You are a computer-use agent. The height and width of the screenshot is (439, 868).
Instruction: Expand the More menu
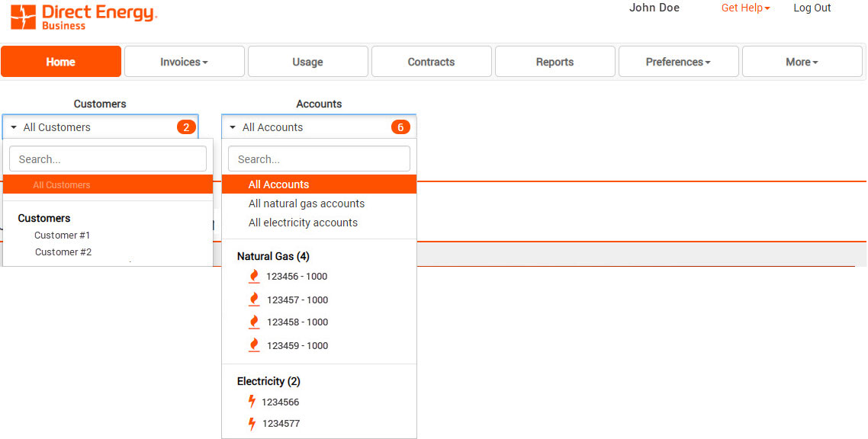pyautogui.click(x=802, y=62)
